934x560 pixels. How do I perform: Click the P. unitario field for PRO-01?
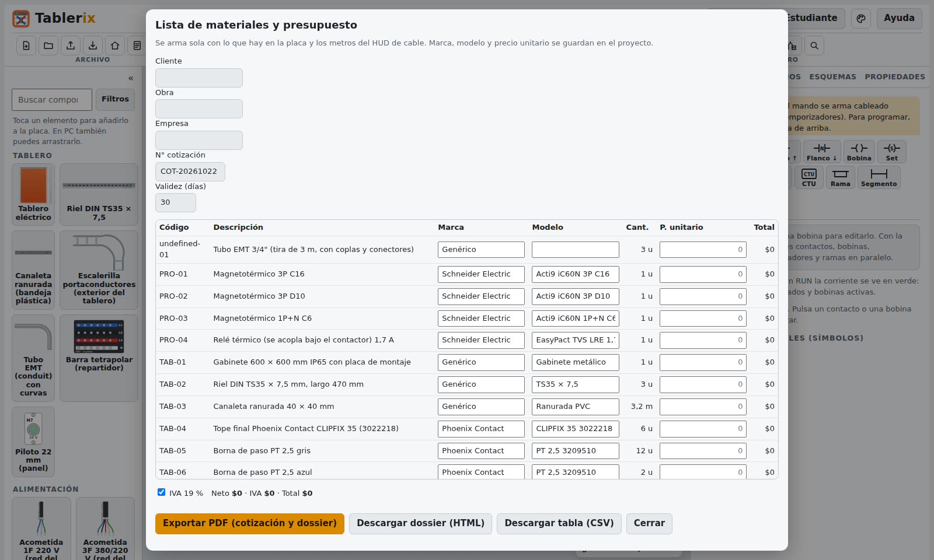click(x=703, y=274)
